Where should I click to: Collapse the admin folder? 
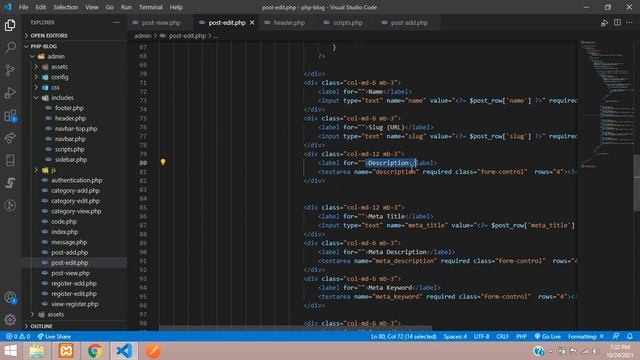[x=56, y=56]
